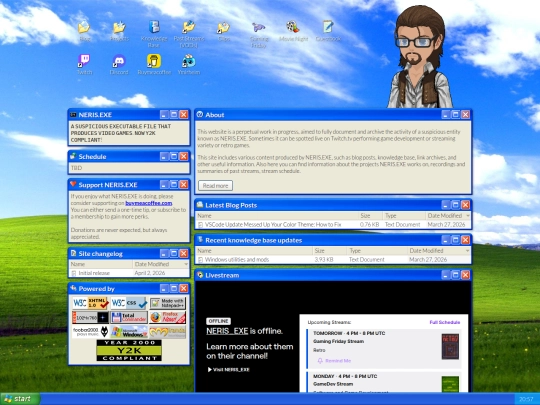Click the NERIS_EXE offline channel link
The width and height of the screenshot is (540, 405).
pos(227,331)
